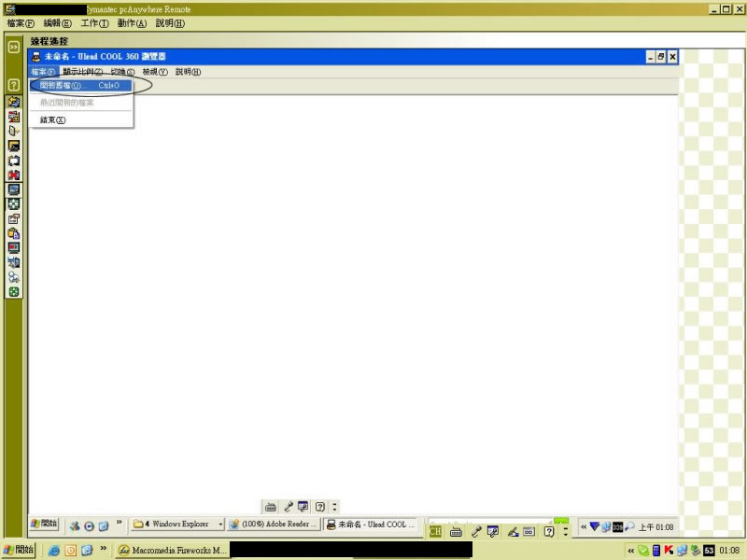747x560 pixels.
Task: Expand local quick launch chevron
Action: 103,548
